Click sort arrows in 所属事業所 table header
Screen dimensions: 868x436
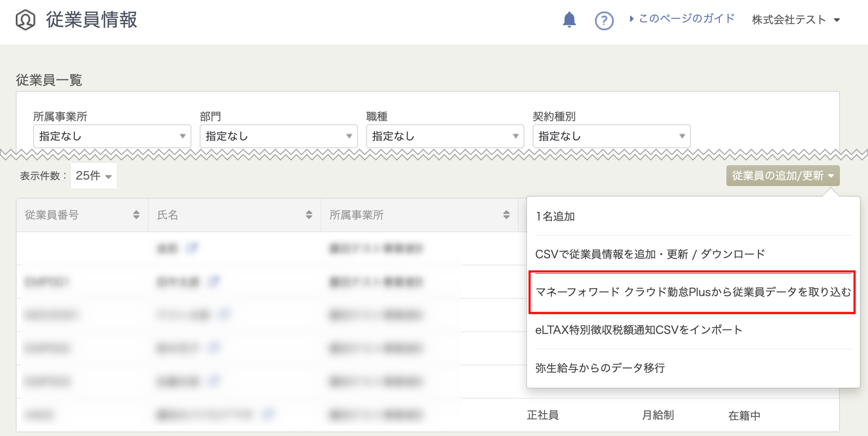pyautogui.click(x=506, y=215)
